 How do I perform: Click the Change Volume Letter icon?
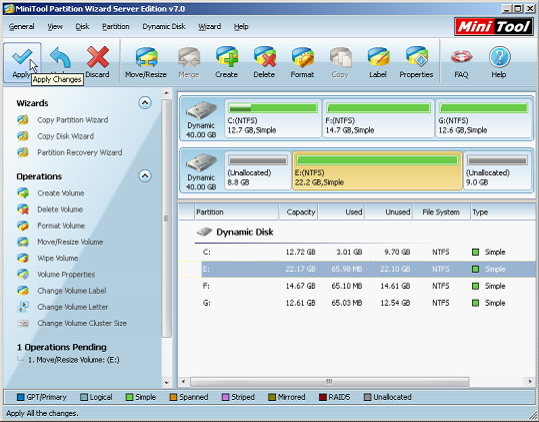pyautogui.click(x=23, y=307)
